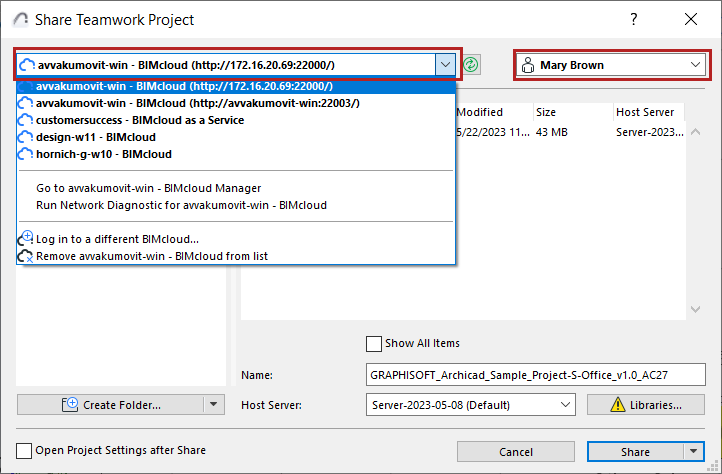722x474 pixels.
Task: Open the Create Folder dropdown arrow
Action: 213,405
